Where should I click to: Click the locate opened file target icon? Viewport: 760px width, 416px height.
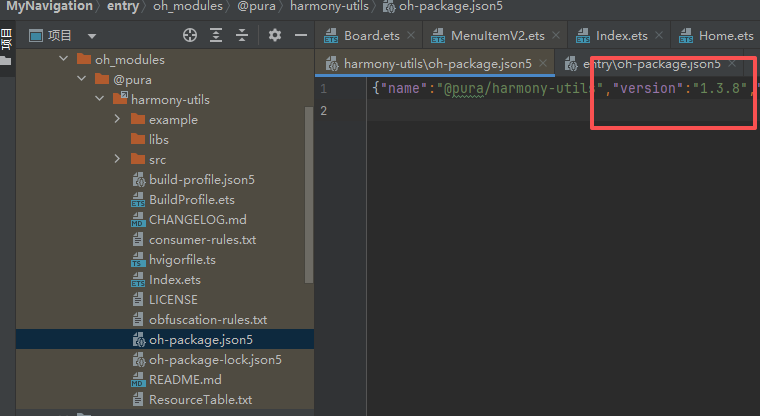tap(190, 35)
